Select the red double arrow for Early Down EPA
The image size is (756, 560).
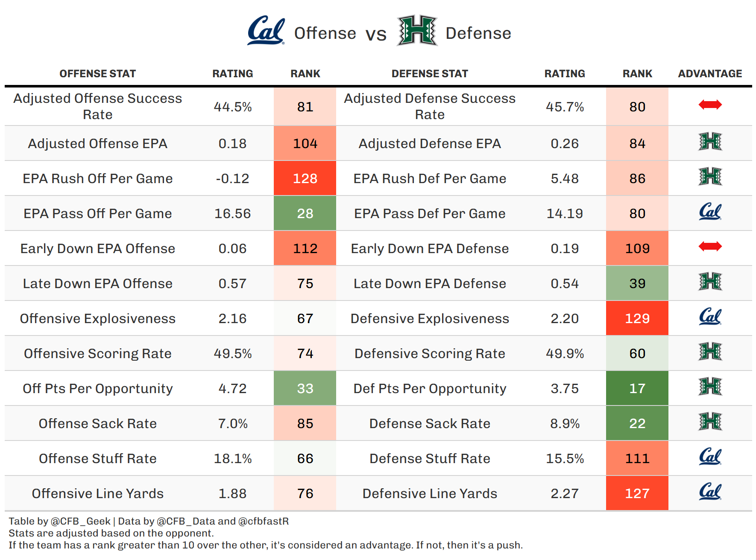click(710, 246)
